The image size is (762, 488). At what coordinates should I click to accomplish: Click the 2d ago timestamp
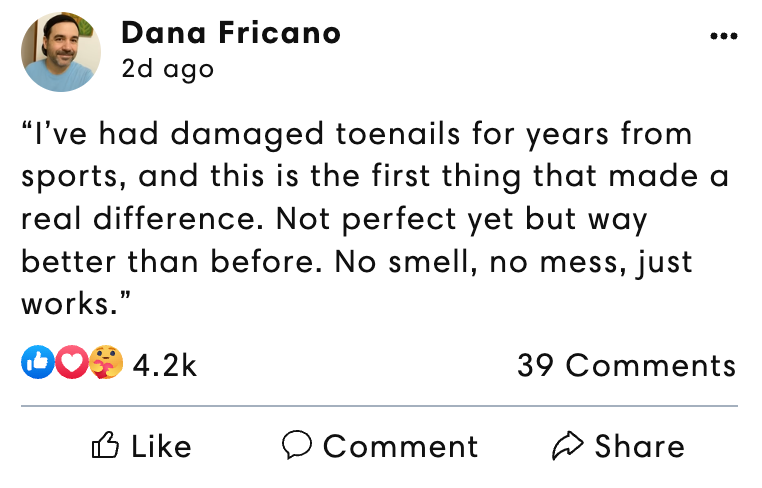click(168, 69)
